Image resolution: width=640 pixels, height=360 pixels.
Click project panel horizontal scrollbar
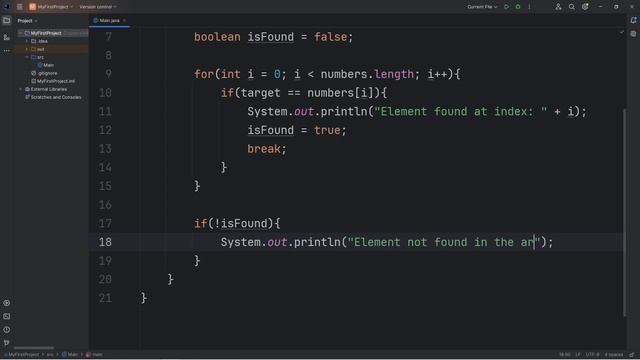pos(34,348)
